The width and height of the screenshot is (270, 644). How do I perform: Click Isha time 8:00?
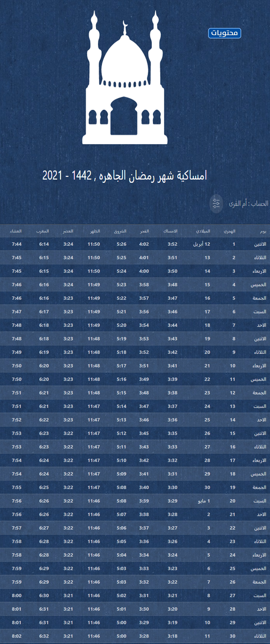click(17, 596)
